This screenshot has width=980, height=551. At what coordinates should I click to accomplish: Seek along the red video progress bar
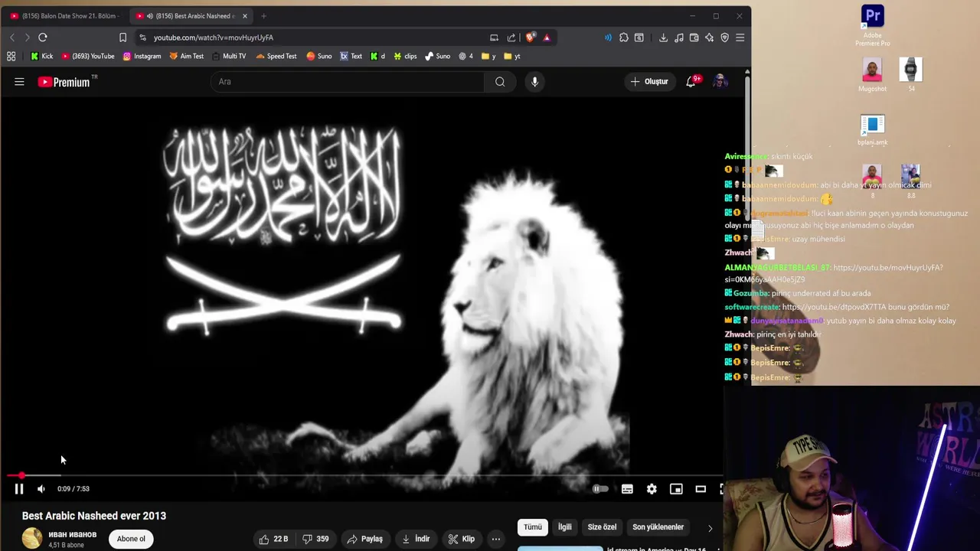click(x=364, y=475)
